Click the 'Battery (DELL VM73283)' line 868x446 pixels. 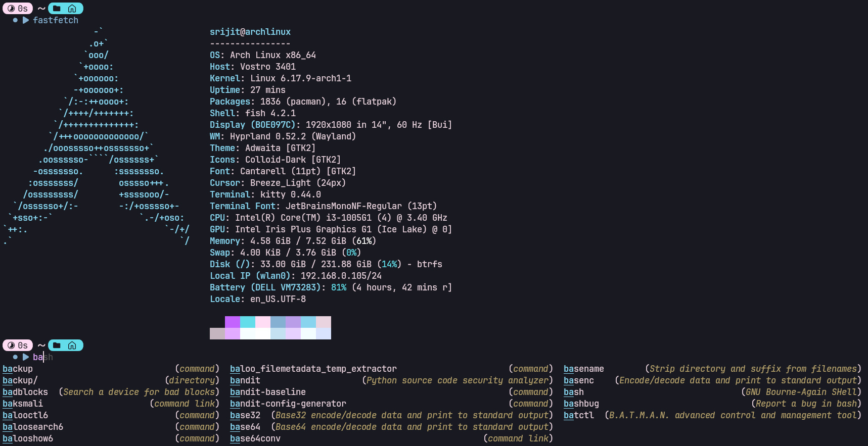click(331, 287)
